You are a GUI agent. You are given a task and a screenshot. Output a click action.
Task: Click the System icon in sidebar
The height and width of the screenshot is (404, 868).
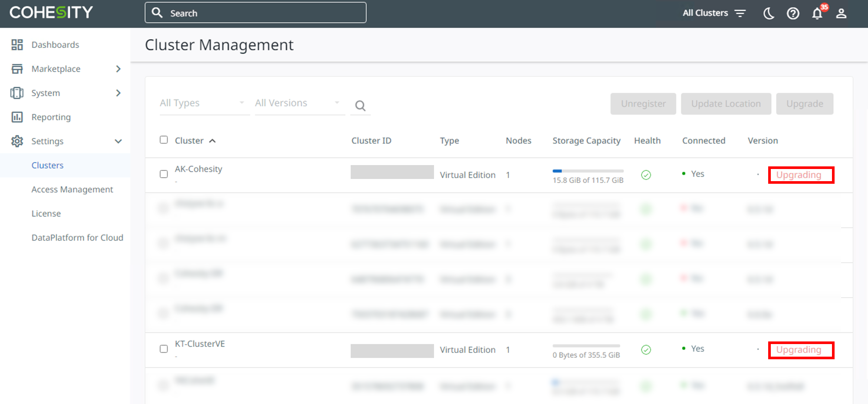click(x=17, y=93)
